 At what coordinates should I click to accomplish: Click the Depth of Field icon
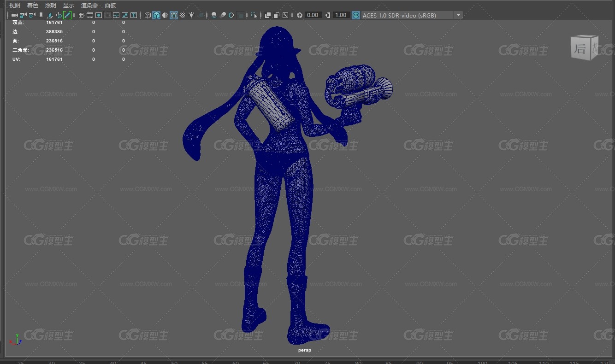241,15
